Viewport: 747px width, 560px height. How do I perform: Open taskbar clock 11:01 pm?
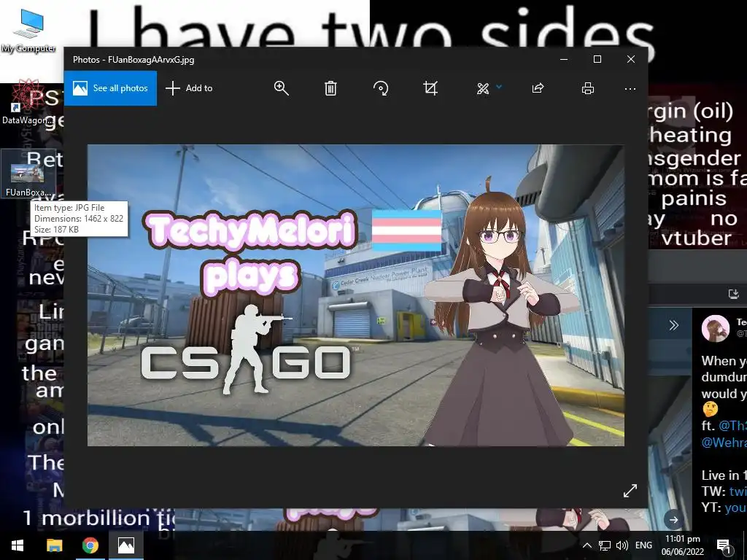pos(683,545)
